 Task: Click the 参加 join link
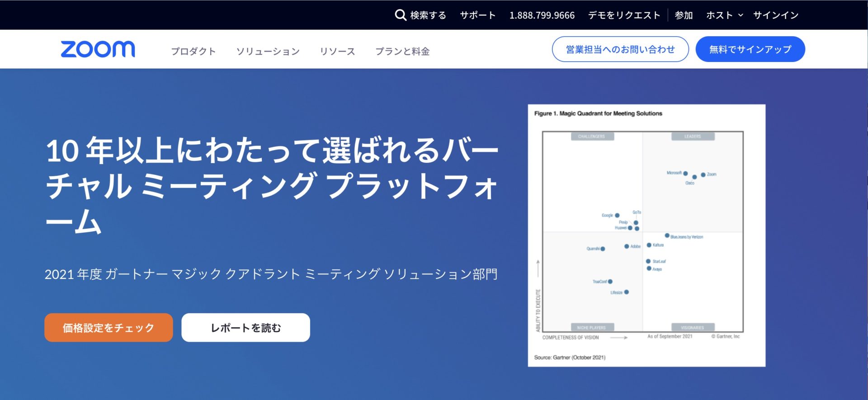684,15
